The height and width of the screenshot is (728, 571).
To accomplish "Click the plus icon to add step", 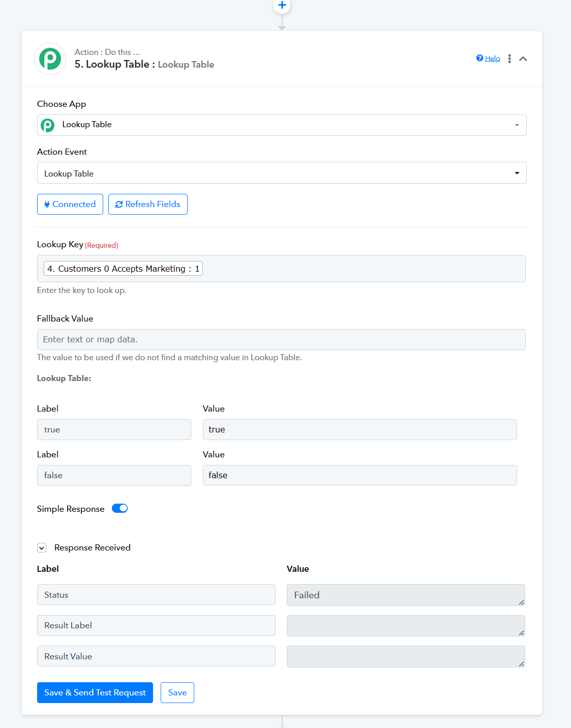I will pos(282,5).
